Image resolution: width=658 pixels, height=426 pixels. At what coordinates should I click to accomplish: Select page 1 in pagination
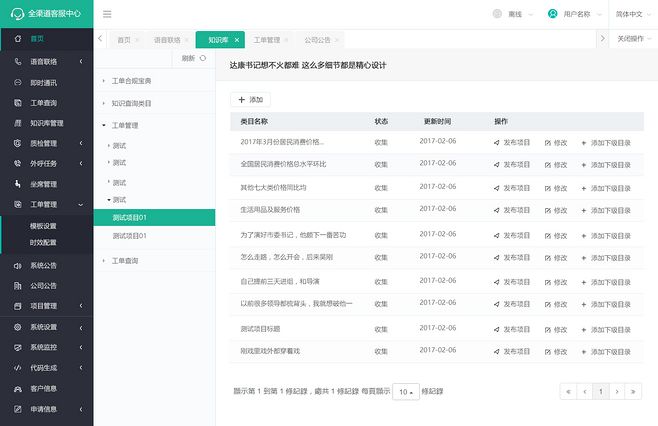pos(601,392)
